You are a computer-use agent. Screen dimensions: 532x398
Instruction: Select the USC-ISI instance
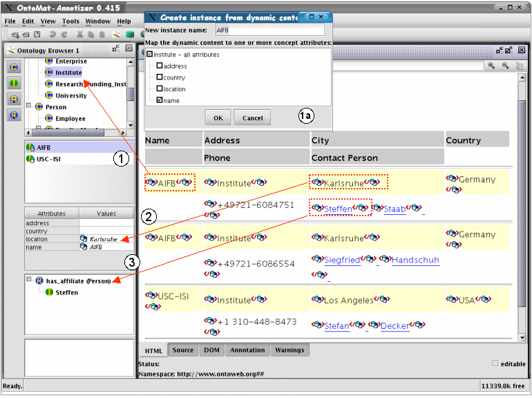point(44,159)
